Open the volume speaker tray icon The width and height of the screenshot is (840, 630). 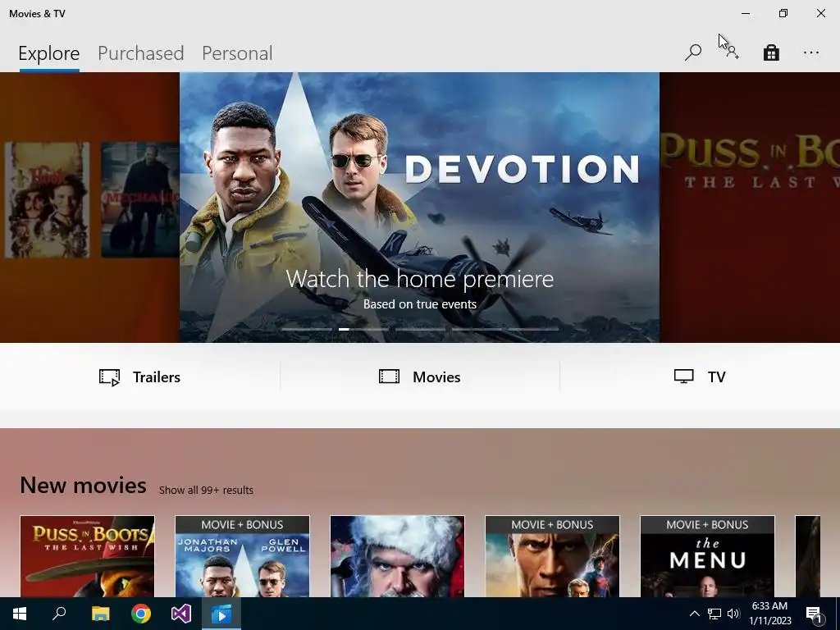pyautogui.click(x=733, y=614)
